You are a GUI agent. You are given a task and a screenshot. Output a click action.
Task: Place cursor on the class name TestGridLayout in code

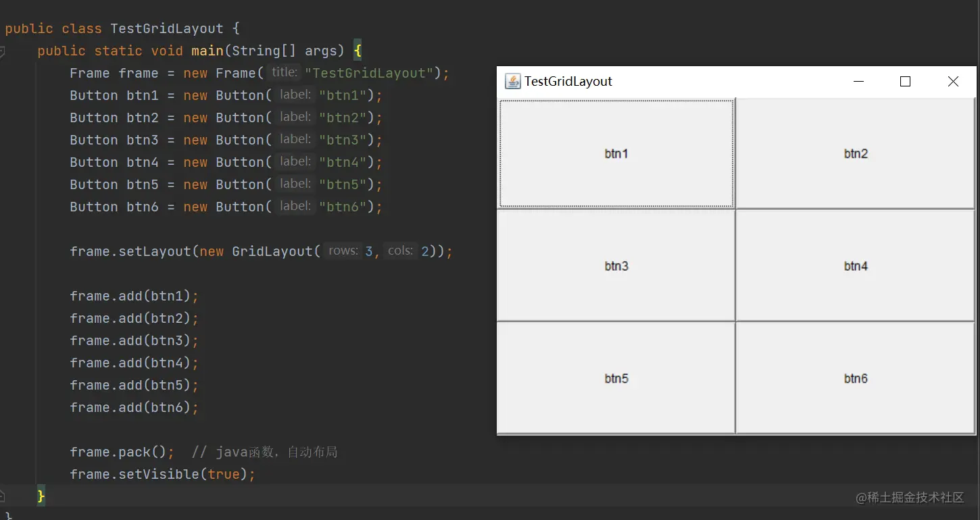coord(166,28)
